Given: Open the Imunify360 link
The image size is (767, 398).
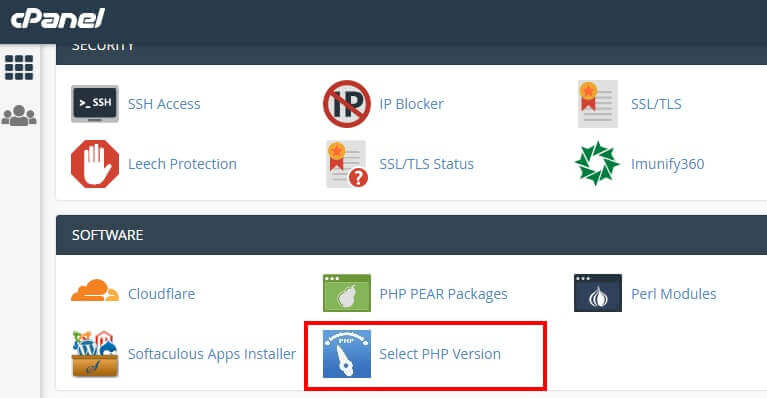Looking at the screenshot, I should [667, 164].
